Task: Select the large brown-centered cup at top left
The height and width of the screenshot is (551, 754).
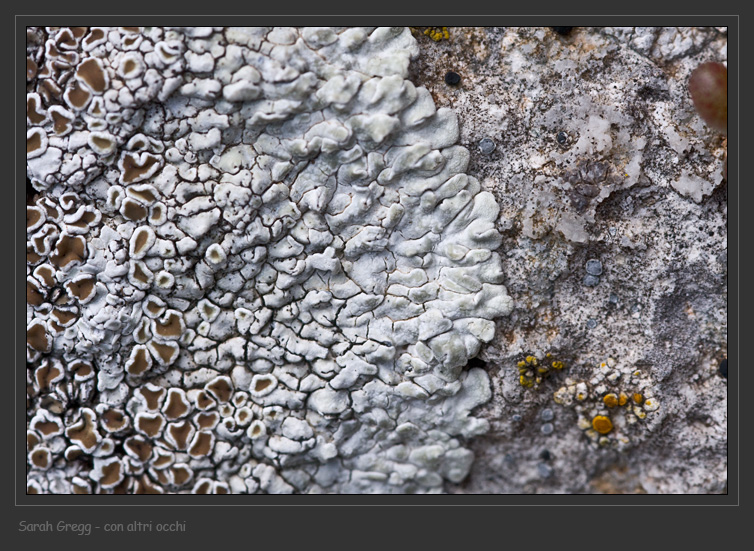Action: (92, 74)
